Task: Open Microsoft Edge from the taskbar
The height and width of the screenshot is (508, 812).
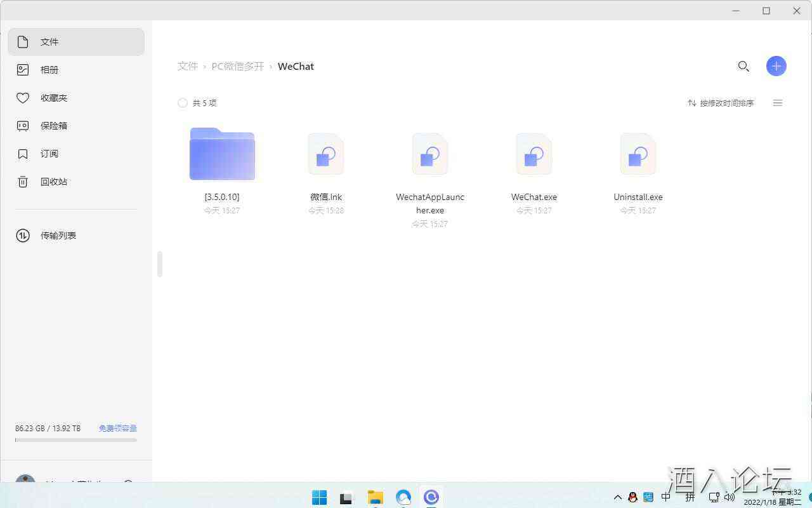Action: [403, 498]
